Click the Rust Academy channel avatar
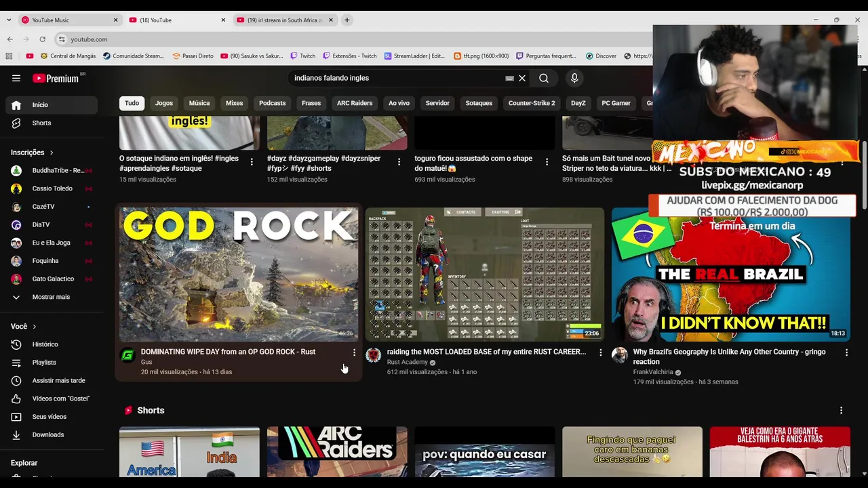 (374, 355)
